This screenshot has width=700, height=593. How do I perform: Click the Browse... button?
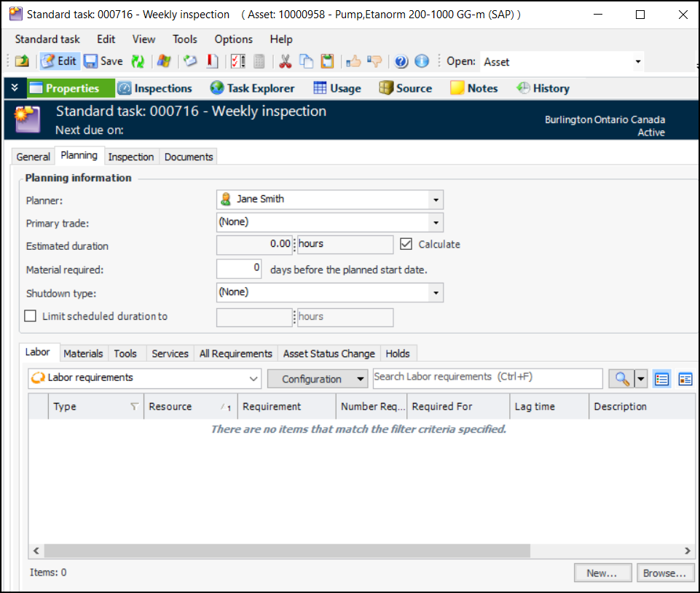(665, 573)
